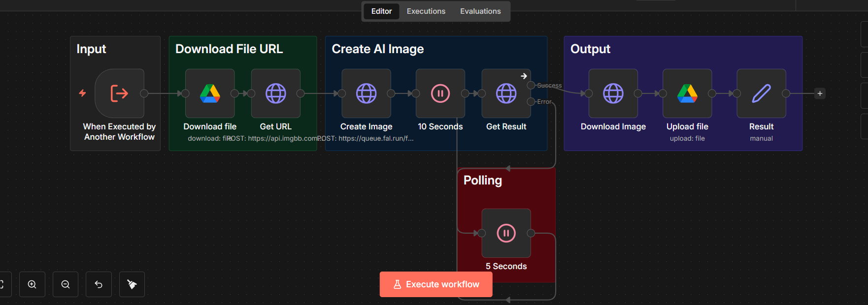Zoom out of the canvas

click(66, 284)
